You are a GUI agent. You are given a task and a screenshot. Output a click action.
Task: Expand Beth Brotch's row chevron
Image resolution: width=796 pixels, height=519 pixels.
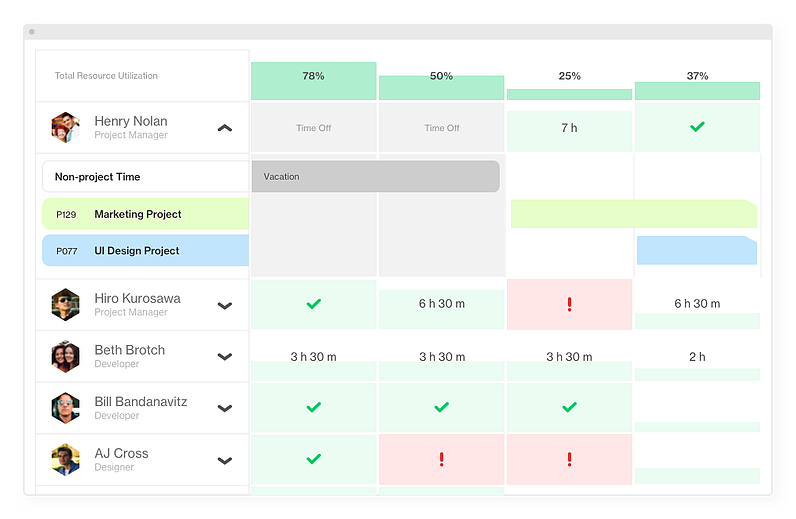(x=224, y=356)
